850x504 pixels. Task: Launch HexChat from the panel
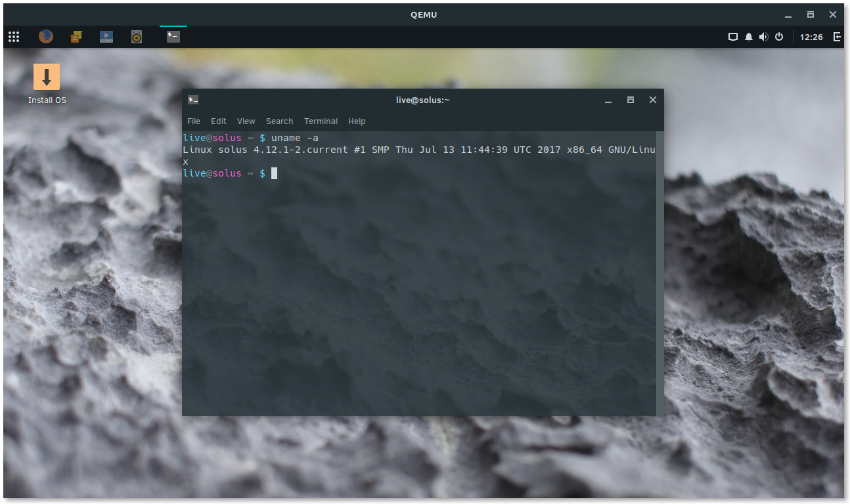coord(76,37)
